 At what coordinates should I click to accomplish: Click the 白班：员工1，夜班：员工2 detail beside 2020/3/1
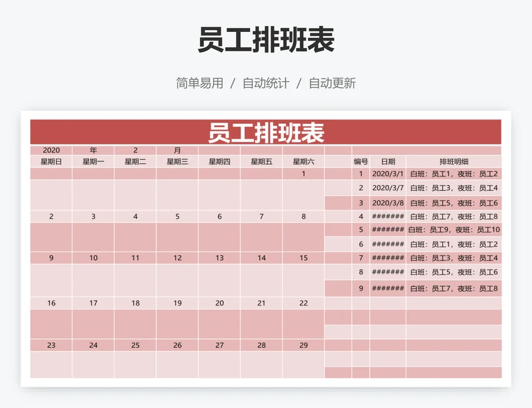click(454, 174)
